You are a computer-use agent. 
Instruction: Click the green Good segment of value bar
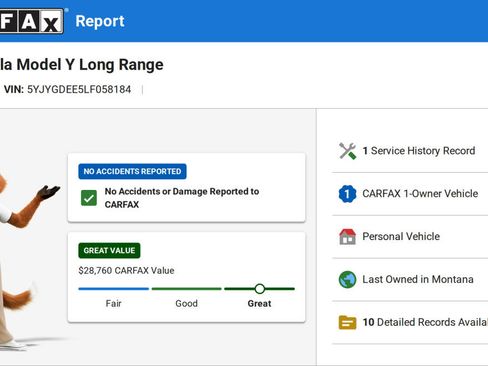pos(187,289)
